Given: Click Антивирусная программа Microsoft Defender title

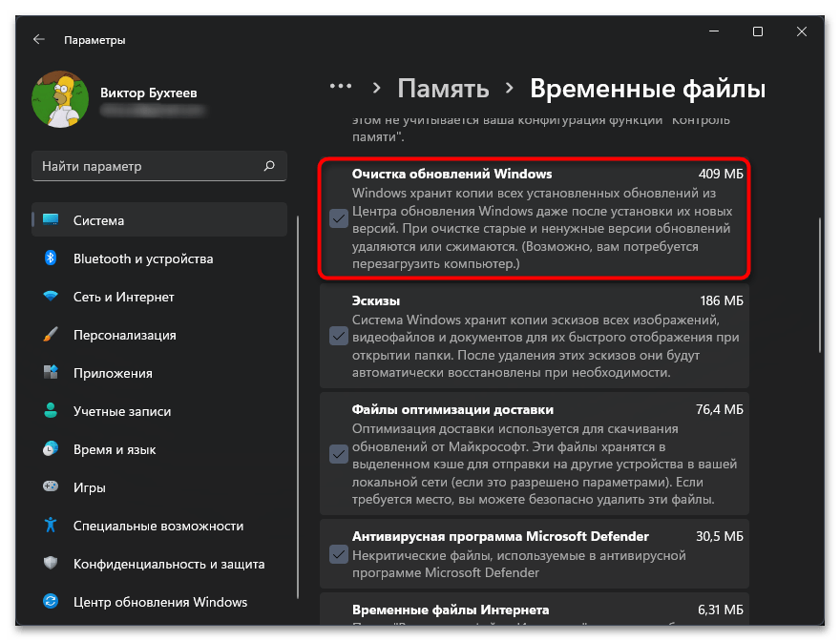Looking at the screenshot, I should pos(500,537).
